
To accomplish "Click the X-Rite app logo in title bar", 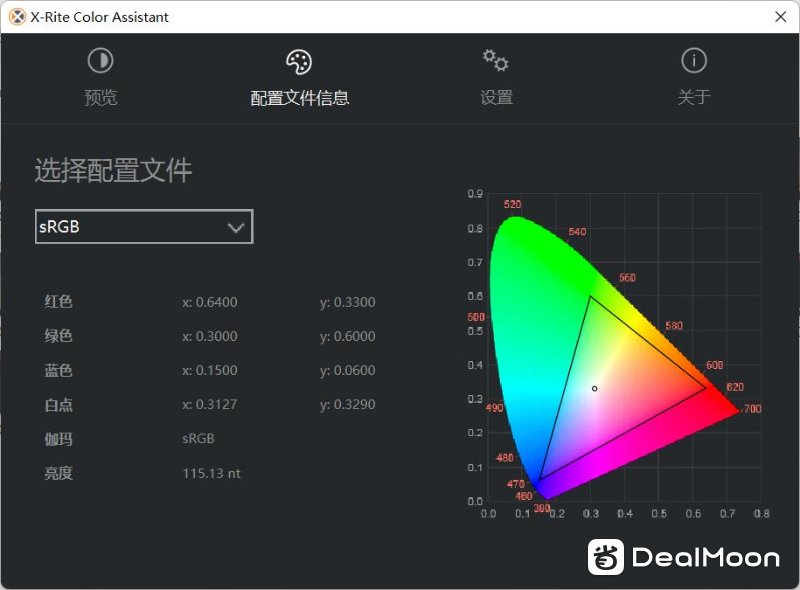I will click(x=17, y=17).
